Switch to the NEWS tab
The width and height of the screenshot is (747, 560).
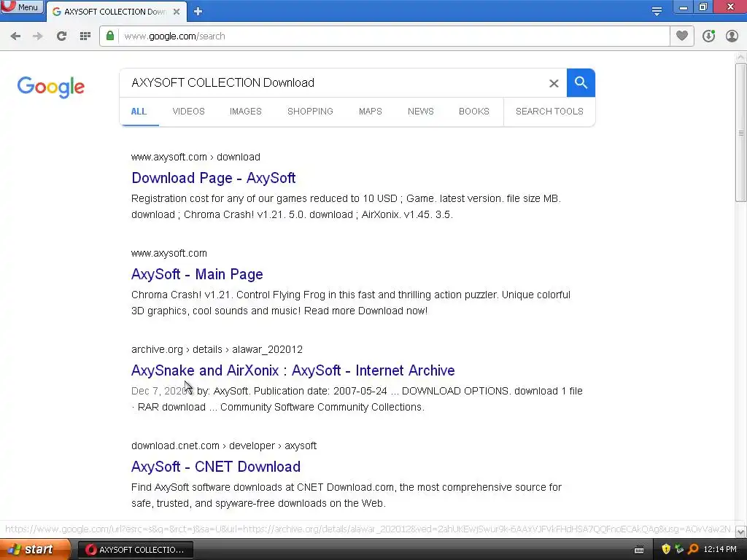pos(421,112)
